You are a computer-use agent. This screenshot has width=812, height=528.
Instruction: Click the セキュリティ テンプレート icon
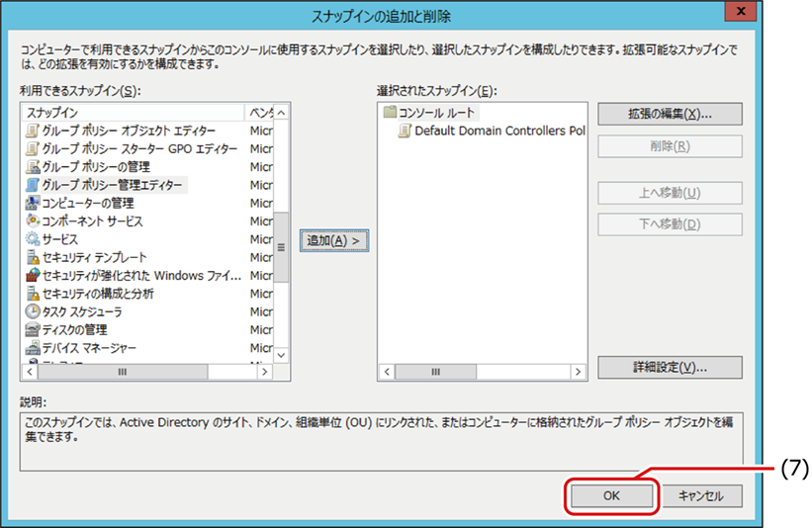coord(32,257)
